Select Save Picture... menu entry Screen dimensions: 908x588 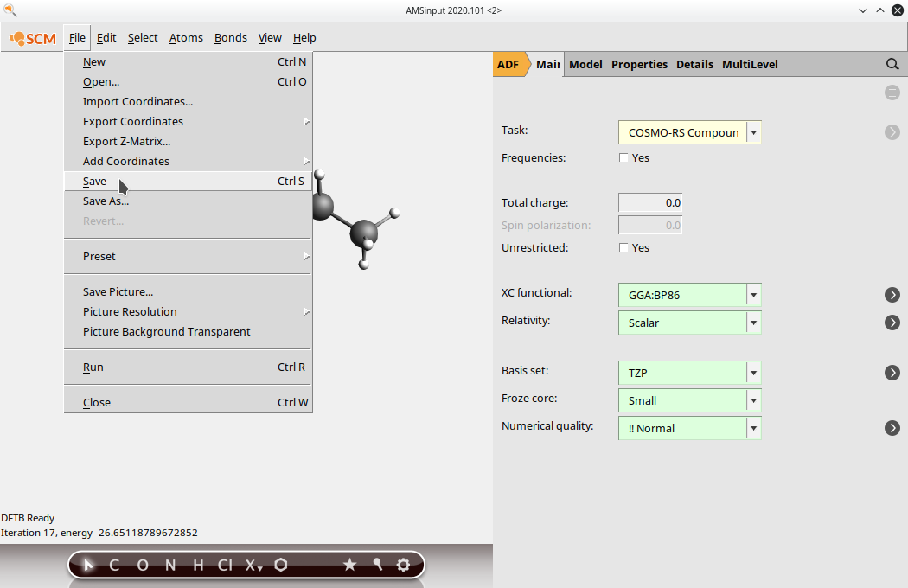118,292
